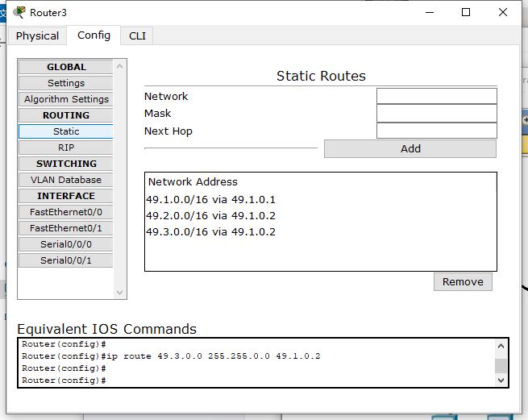
Task: Select route 49.3.0.0/16 via 49.1.0.2
Action: (x=210, y=232)
